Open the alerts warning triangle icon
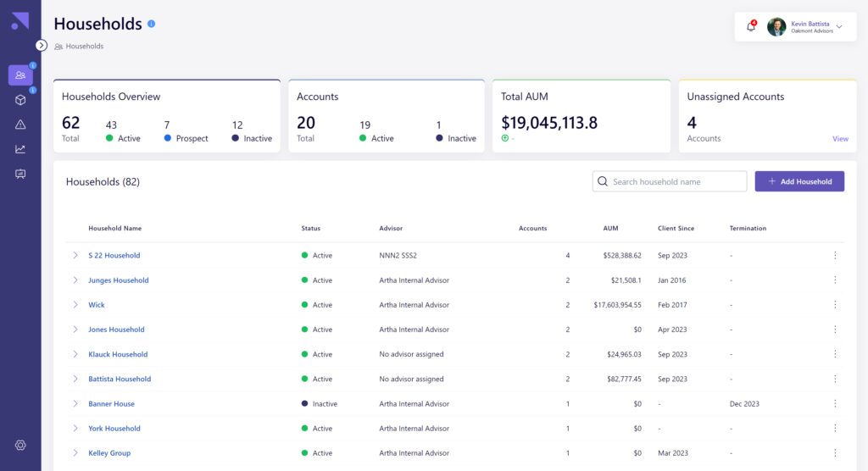The height and width of the screenshot is (471, 868). [x=20, y=125]
